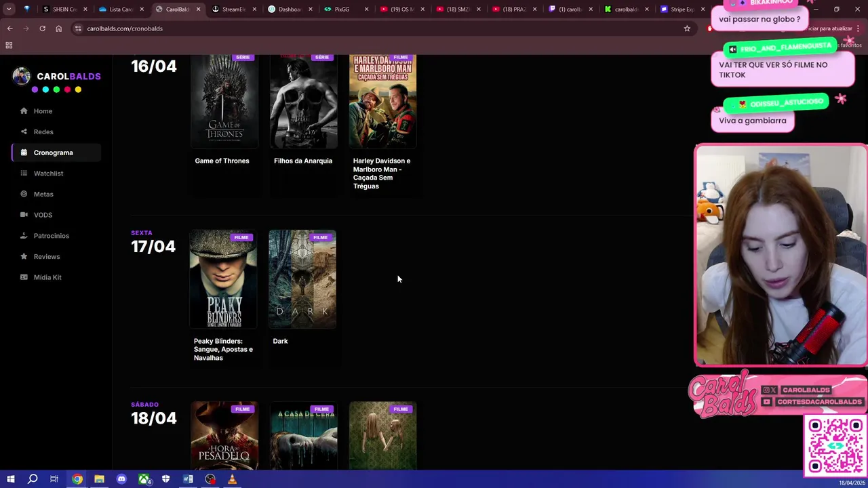The width and height of the screenshot is (868, 488).
Task: Close the PixGG tab
Action: 367,9
